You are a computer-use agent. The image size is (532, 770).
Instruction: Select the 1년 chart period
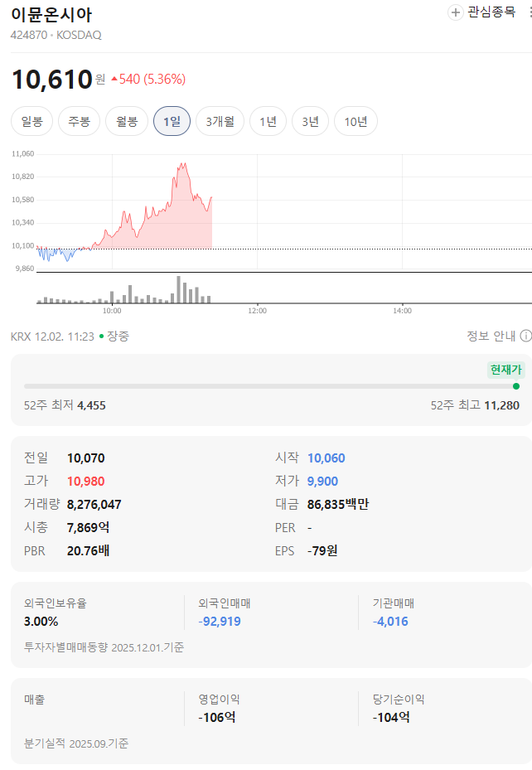click(x=268, y=121)
